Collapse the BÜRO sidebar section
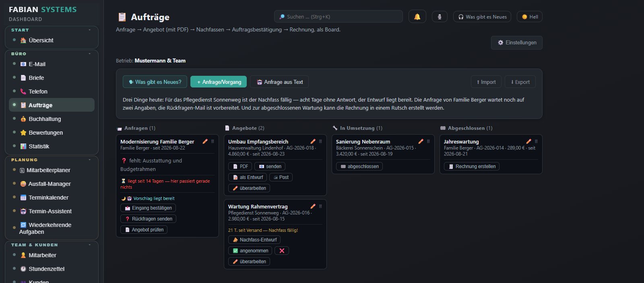This screenshot has height=283, width=644. click(90, 54)
